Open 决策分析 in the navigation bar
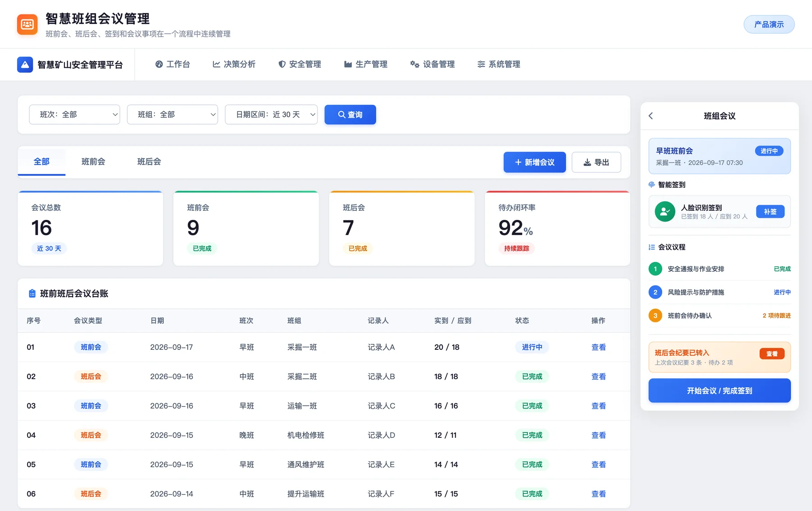812x511 pixels. coord(234,64)
